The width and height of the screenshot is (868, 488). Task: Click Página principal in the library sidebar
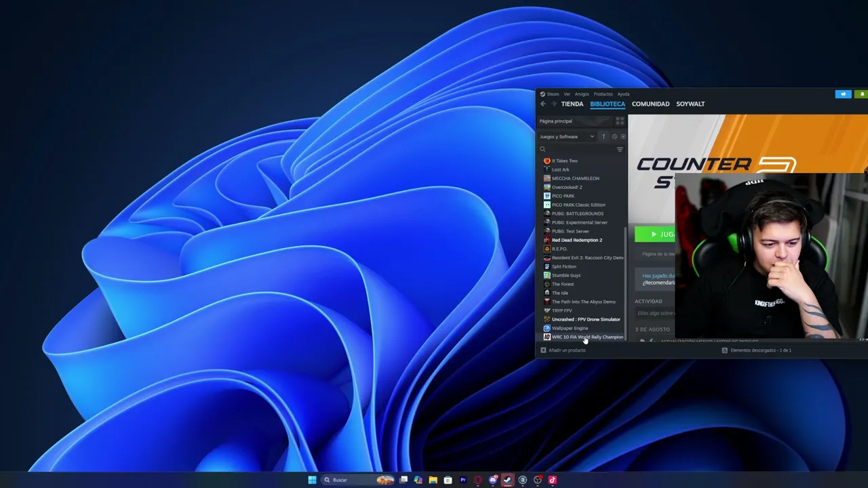[556, 121]
